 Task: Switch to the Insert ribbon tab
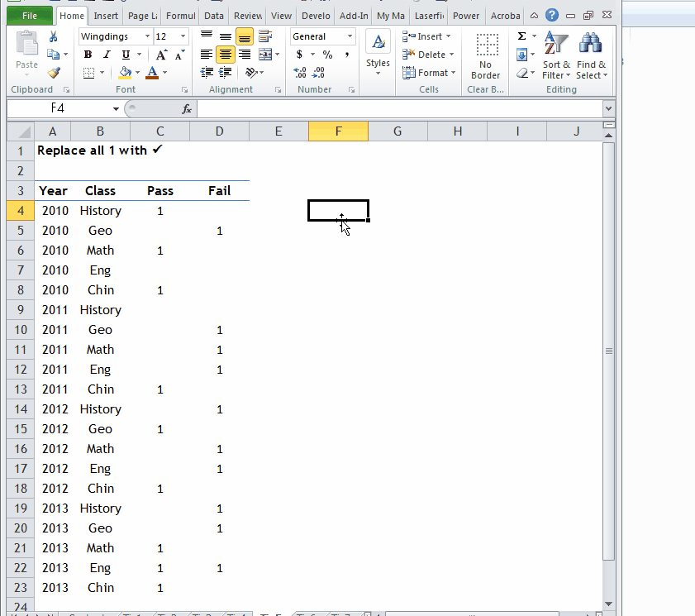106,16
